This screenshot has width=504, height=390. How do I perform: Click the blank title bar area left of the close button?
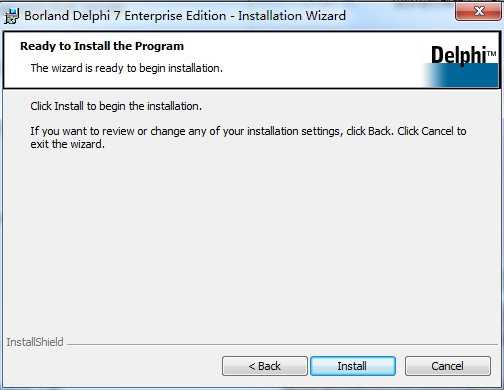click(400, 16)
